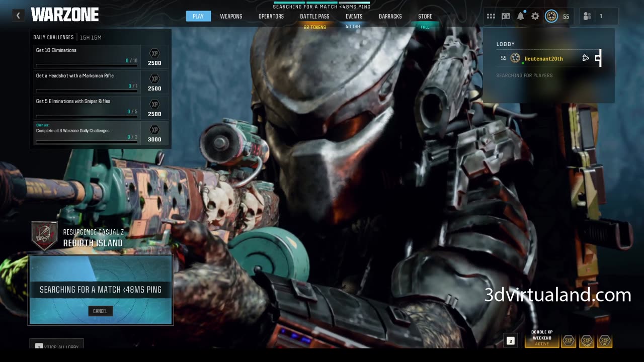Click the party size number 1
The image size is (644, 362).
click(x=600, y=16)
